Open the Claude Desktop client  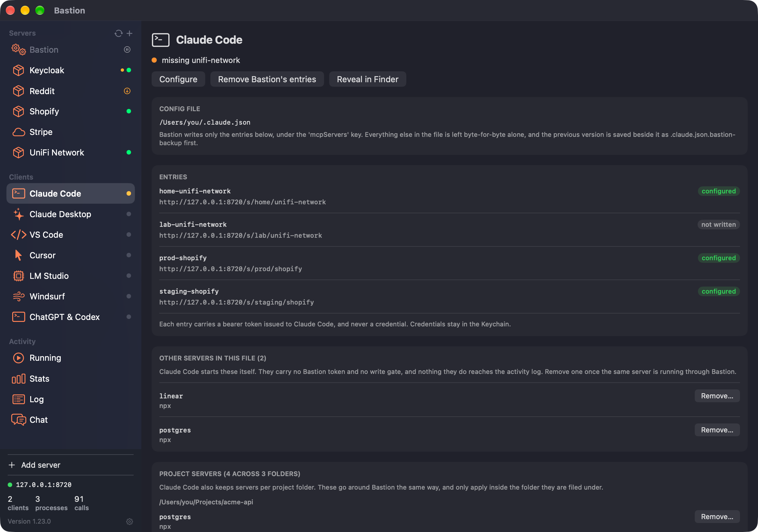pyautogui.click(x=71, y=214)
